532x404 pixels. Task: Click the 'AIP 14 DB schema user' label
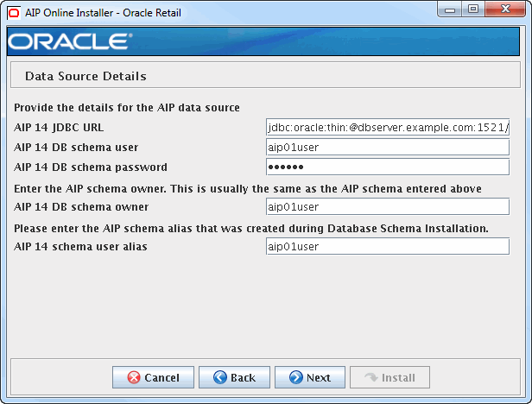pos(76,148)
